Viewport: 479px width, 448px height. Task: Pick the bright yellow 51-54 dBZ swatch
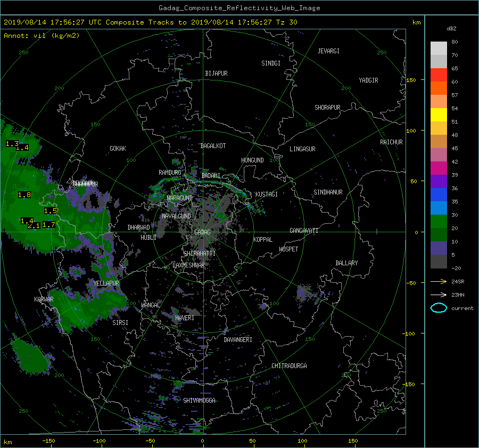(x=439, y=115)
